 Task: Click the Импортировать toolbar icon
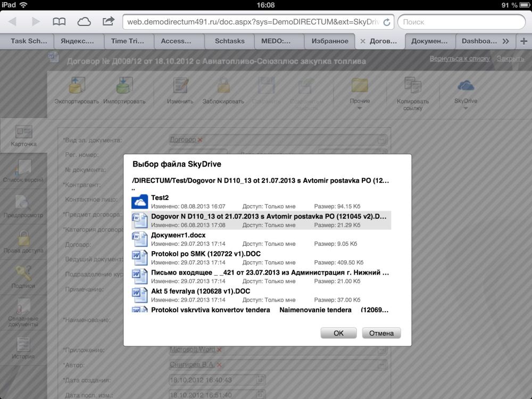point(124,85)
